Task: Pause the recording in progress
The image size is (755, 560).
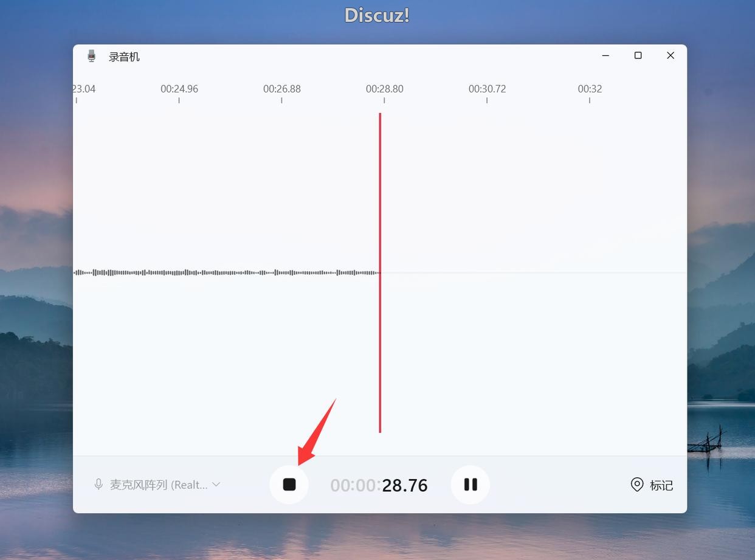Action: click(470, 485)
